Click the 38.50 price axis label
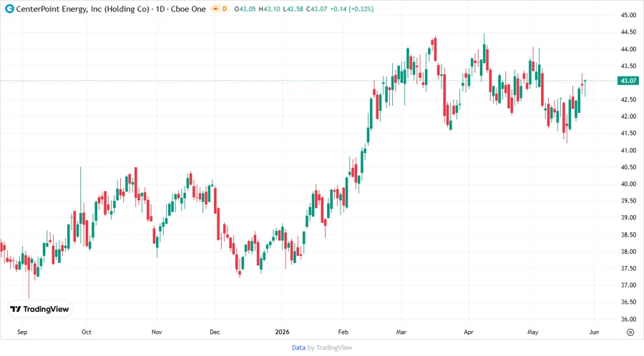 pos(628,235)
